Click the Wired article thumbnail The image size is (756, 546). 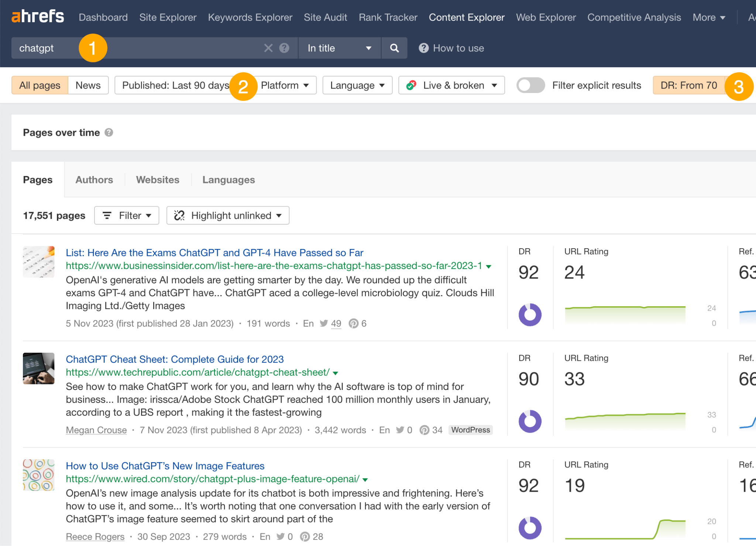[x=38, y=475]
